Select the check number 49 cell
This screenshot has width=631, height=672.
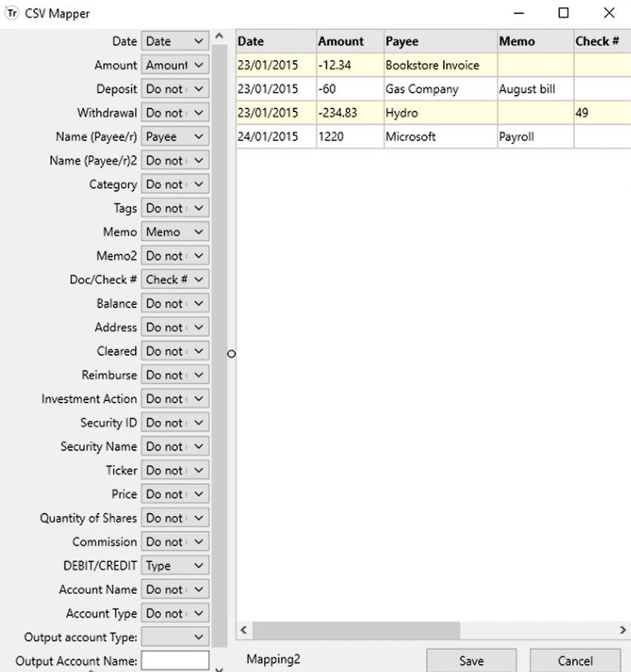click(x=602, y=113)
